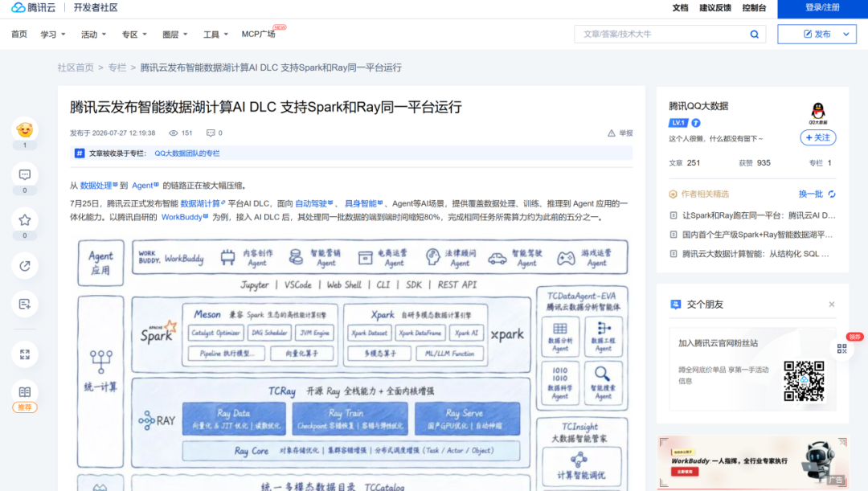The width and height of the screenshot is (868, 491).
Task: Open 建议反馈 in the top bar
Action: tap(715, 8)
